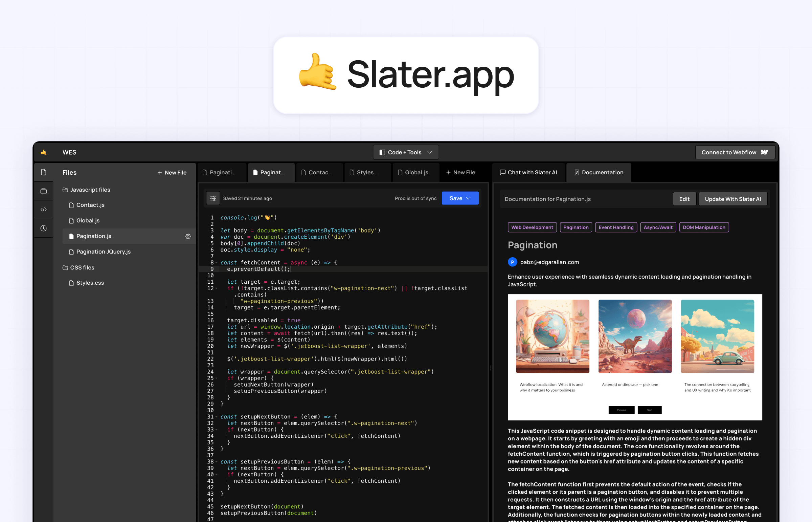Click the Pagination tag

pos(576,227)
